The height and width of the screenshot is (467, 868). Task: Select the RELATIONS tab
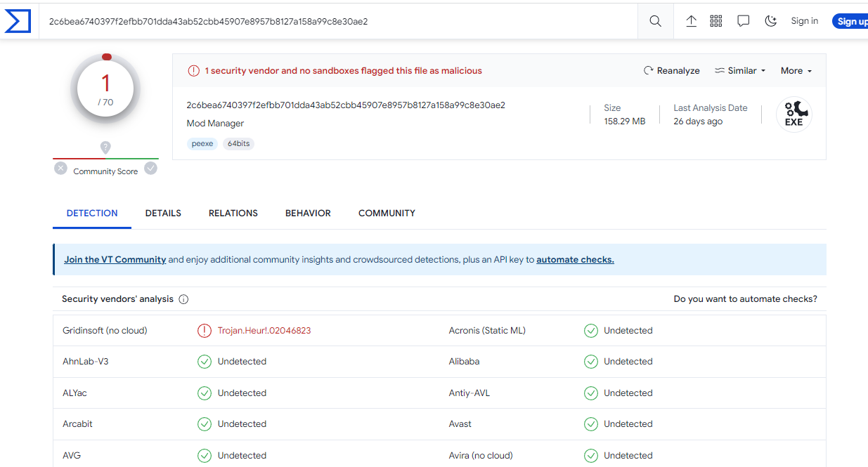(233, 213)
